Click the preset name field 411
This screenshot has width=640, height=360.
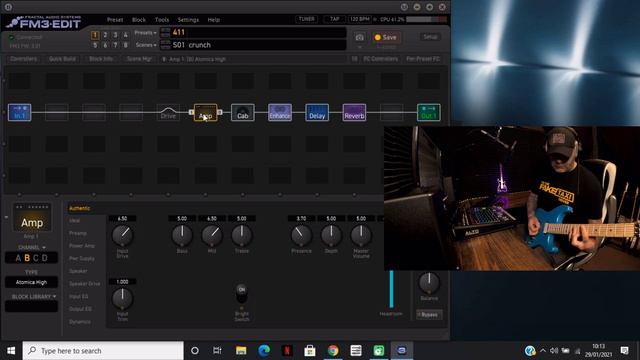pyautogui.click(x=253, y=32)
